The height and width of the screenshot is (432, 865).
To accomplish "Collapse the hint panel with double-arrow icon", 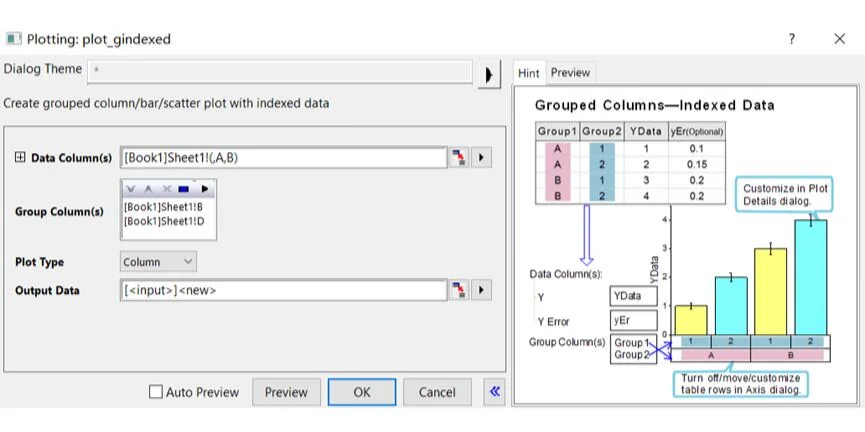I will [493, 392].
